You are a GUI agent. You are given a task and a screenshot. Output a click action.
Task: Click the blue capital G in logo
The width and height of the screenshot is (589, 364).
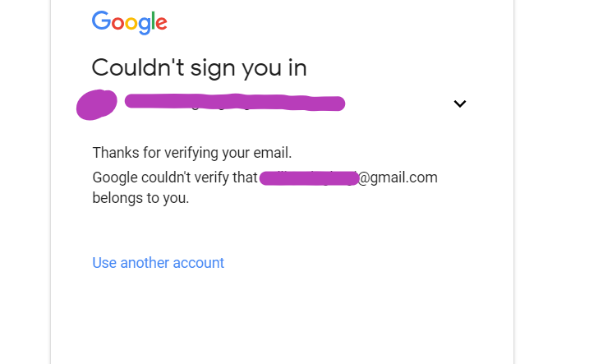click(101, 21)
